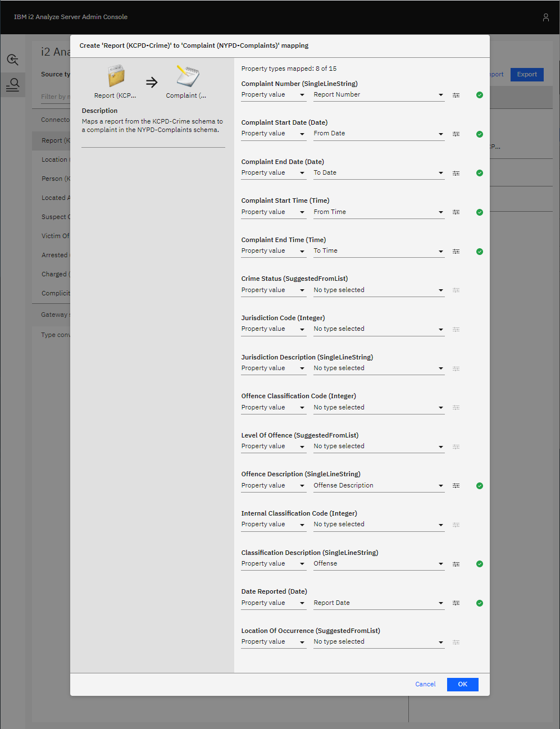The image size is (560, 729).
Task: Open the Crime Status type dropdown
Action: 379,290
